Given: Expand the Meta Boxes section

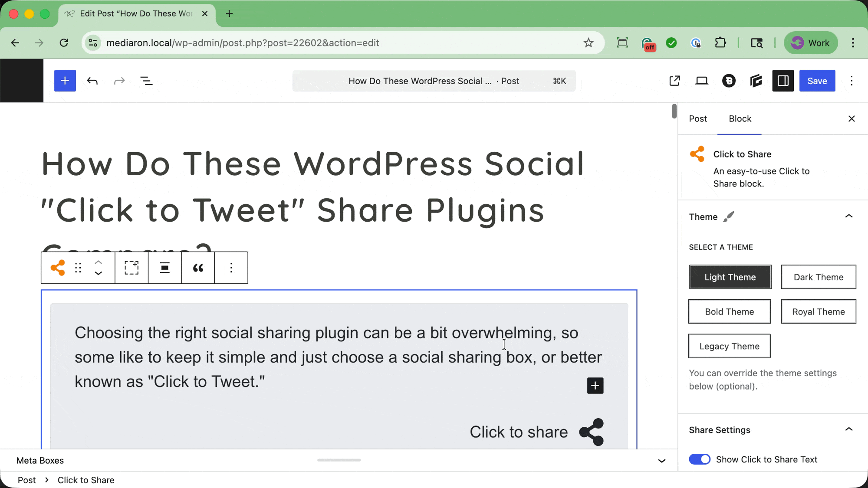Looking at the screenshot, I should click(x=661, y=461).
